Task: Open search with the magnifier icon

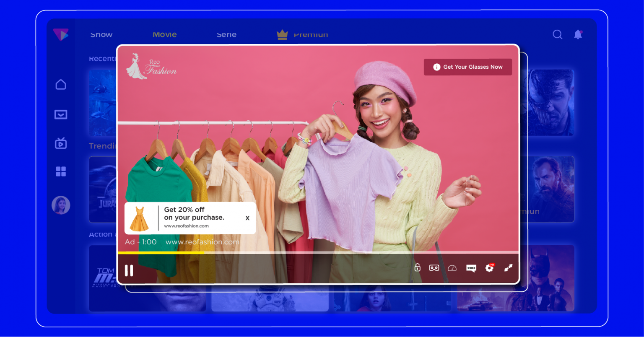Action: point(558,34)
